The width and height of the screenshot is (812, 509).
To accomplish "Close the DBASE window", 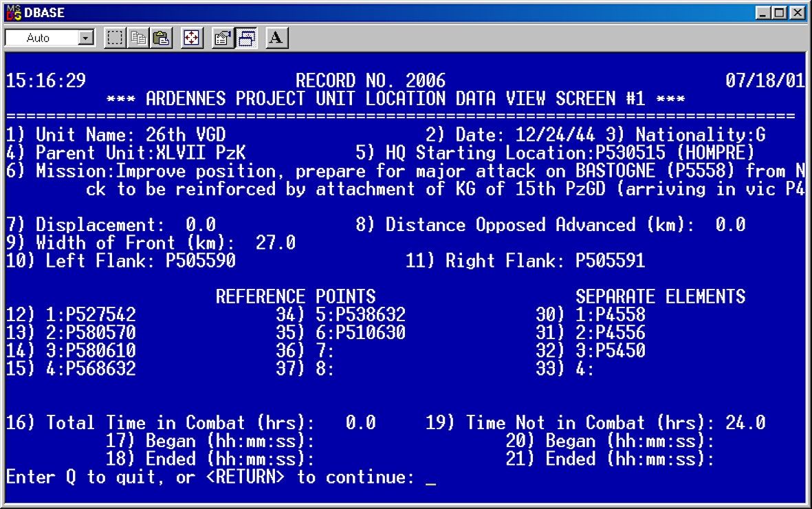I will pyautogui.click(x=796, y=13).
